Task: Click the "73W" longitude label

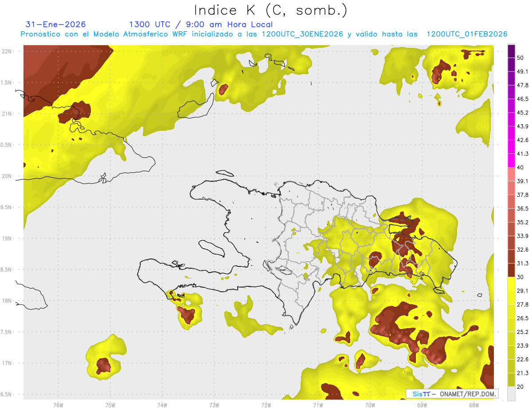Action: [214, 405]
